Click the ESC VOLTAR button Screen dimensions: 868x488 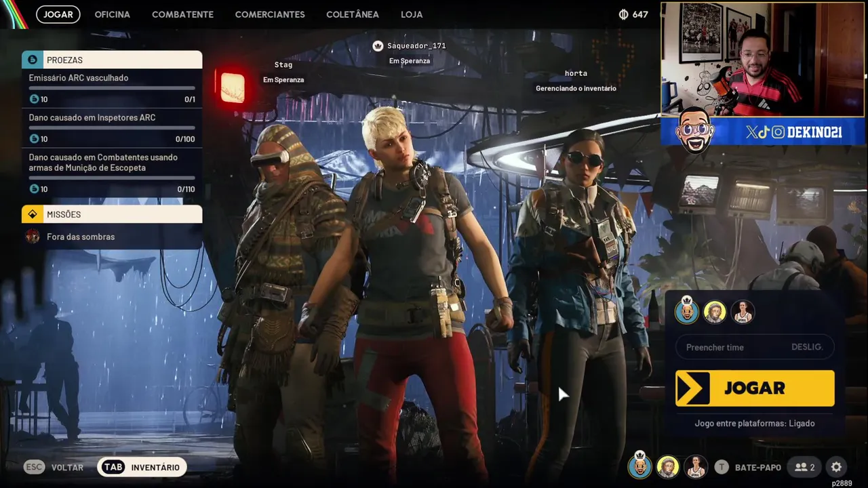click(x=54, y=467)
